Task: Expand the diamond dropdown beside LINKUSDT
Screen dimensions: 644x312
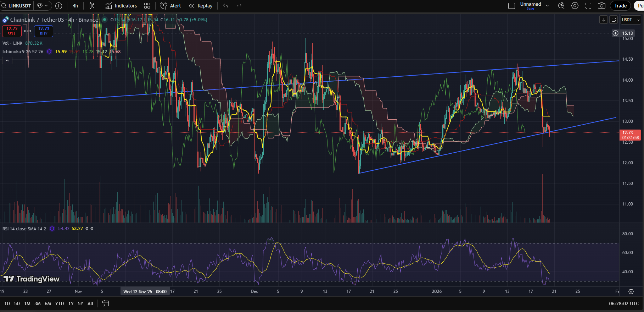Action: click(x=43, y=6)
